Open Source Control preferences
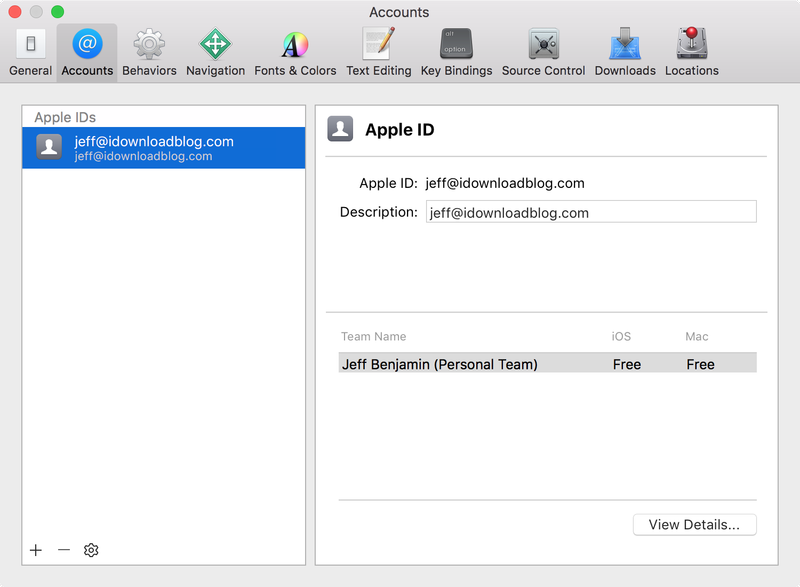 [543, 53]
